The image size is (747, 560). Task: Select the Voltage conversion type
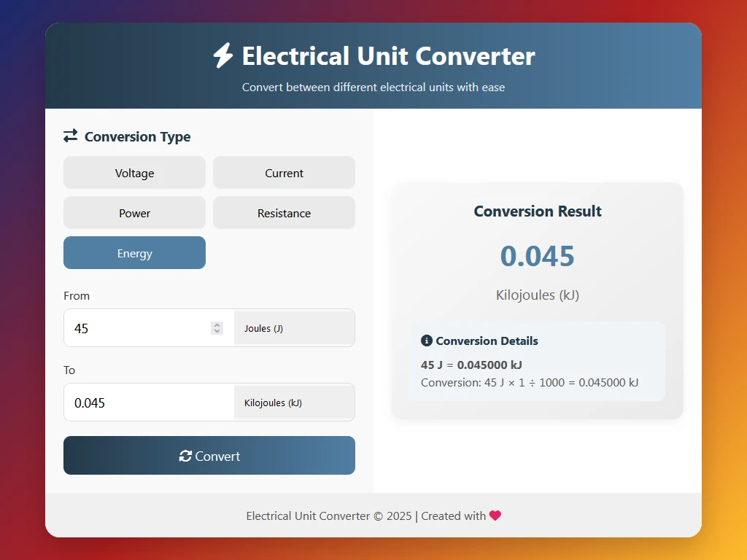point(134,173)
